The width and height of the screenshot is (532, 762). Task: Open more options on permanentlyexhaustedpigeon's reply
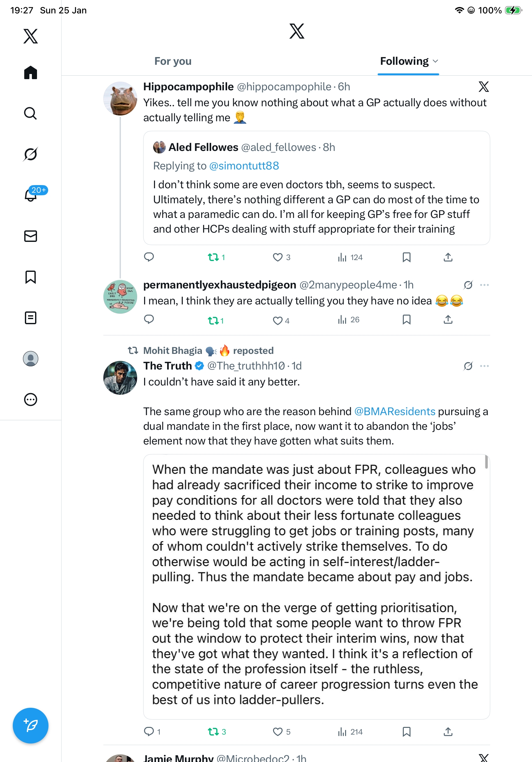point(484,285)
